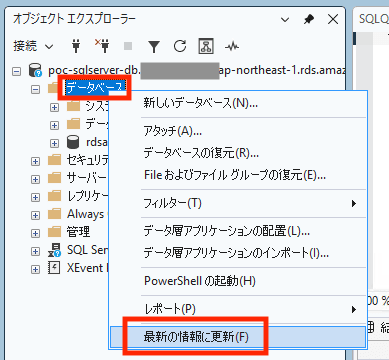Select the server database icon with question mark
The height and width of the screenshot is (360, 389).
[x=35, y=70]
